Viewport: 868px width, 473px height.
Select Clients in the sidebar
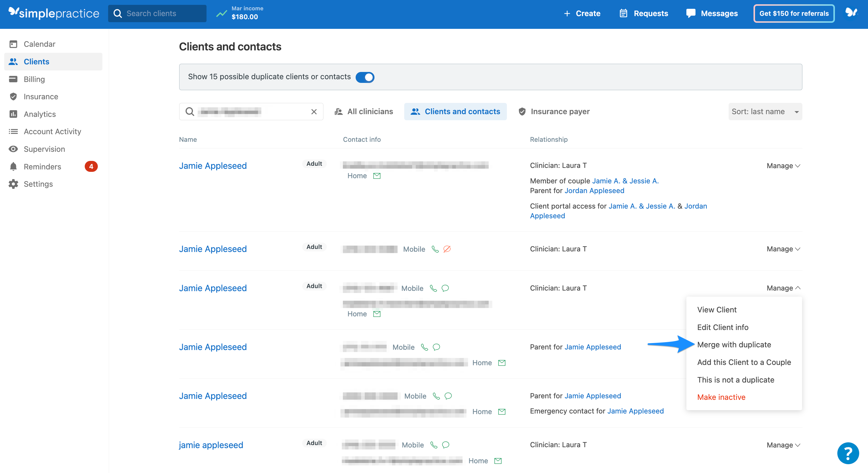pos(53,62)
